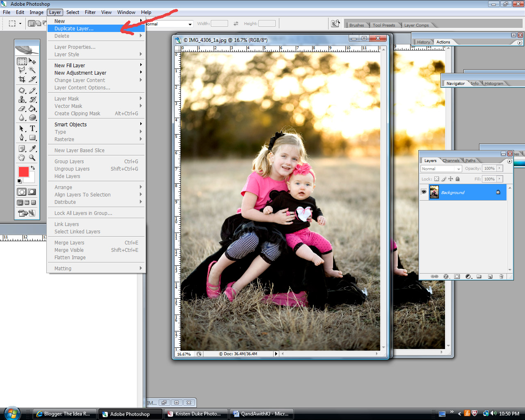Switch to the Channels tab
The image size is (525, 420).
(451, 160)
